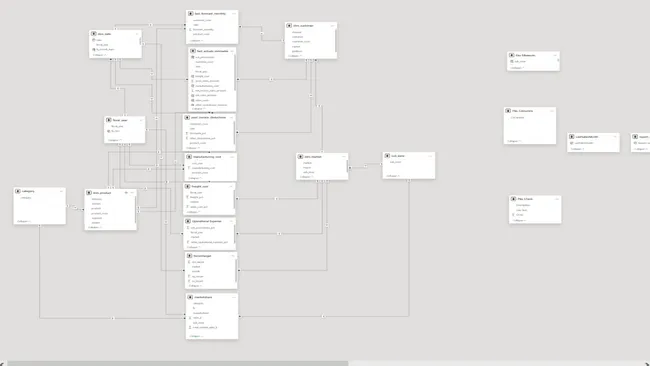Click the horizontal scrollbar at bottom
This screenshot has width=650, height=366.
(x=178, y=364)
